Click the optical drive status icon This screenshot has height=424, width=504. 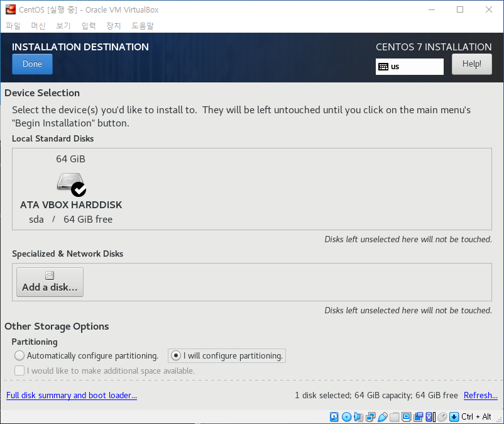346,417
